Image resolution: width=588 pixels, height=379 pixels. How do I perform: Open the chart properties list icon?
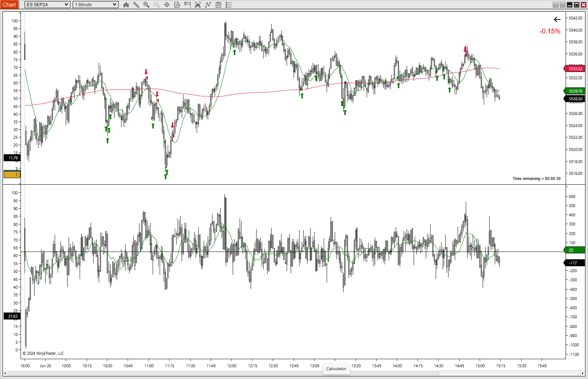click(229, 5)
